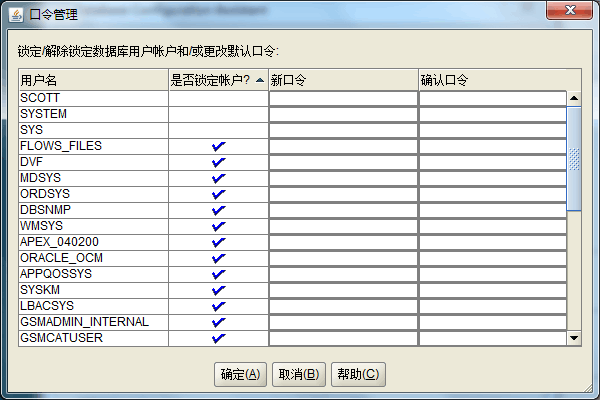The width and height of the screenshot is (600, 410).
Task: Toggle lock checkbox for SYS account
Action: pyautogui.click(x=218, y=131)
